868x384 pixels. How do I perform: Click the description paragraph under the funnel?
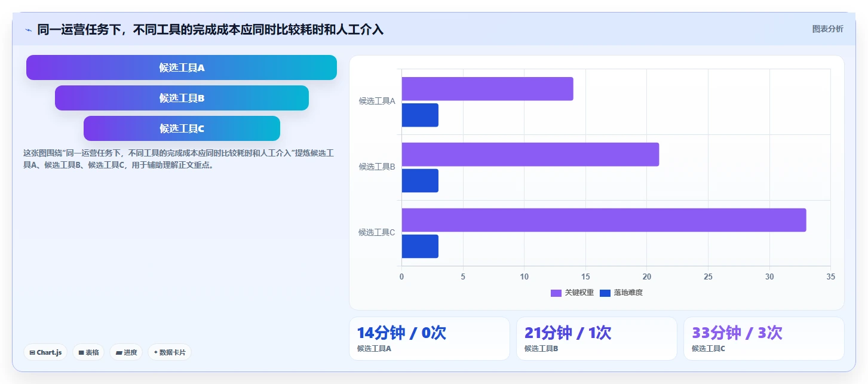tap(179, 159)
